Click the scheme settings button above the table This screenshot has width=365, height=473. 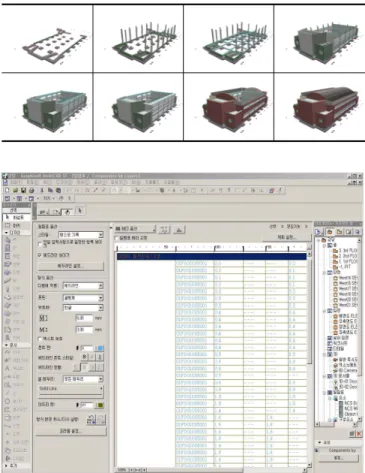coord(286,237)
